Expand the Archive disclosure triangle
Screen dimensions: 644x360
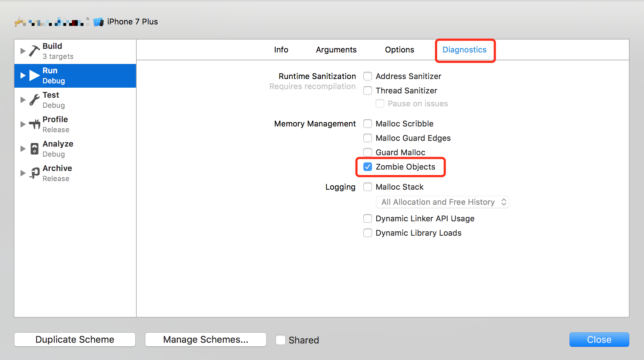[x=23, y=173]
